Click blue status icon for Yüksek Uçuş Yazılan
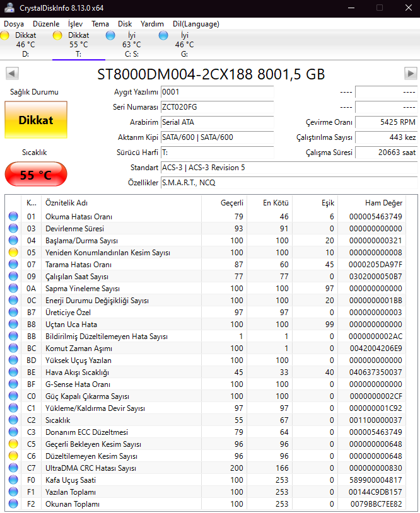This screenshot has height=513, width=420. click(13, 360)
